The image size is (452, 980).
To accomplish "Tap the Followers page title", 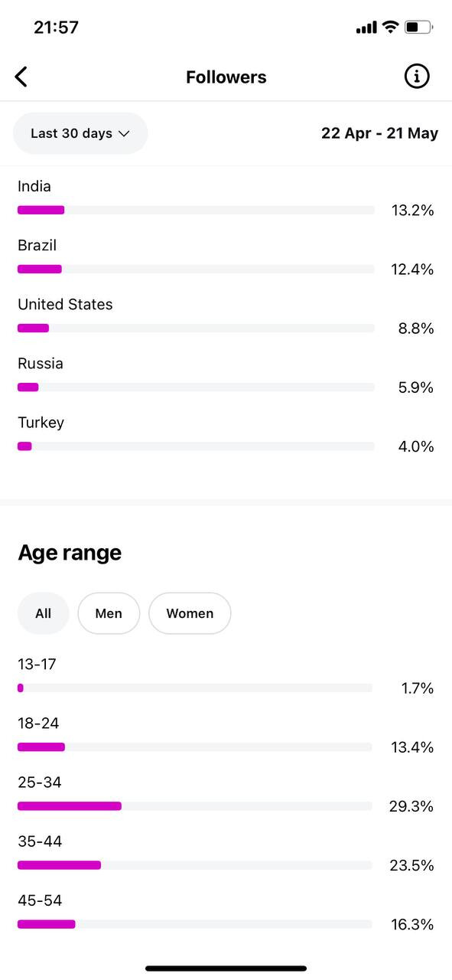I will pyautogui.click(x=226, y=77).
